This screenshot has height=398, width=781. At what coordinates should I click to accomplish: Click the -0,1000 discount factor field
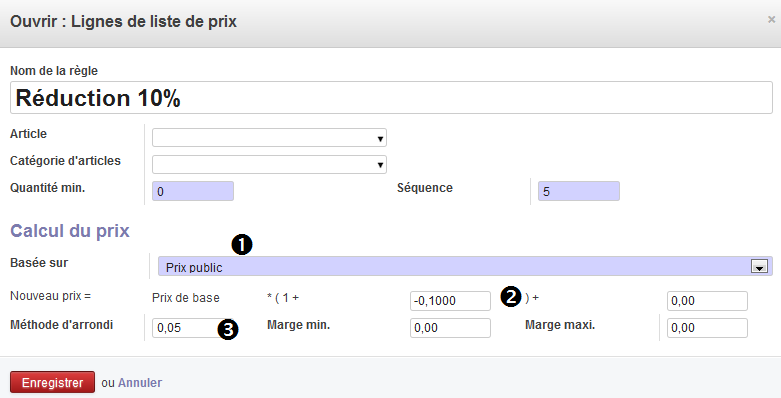coord(450,301)
